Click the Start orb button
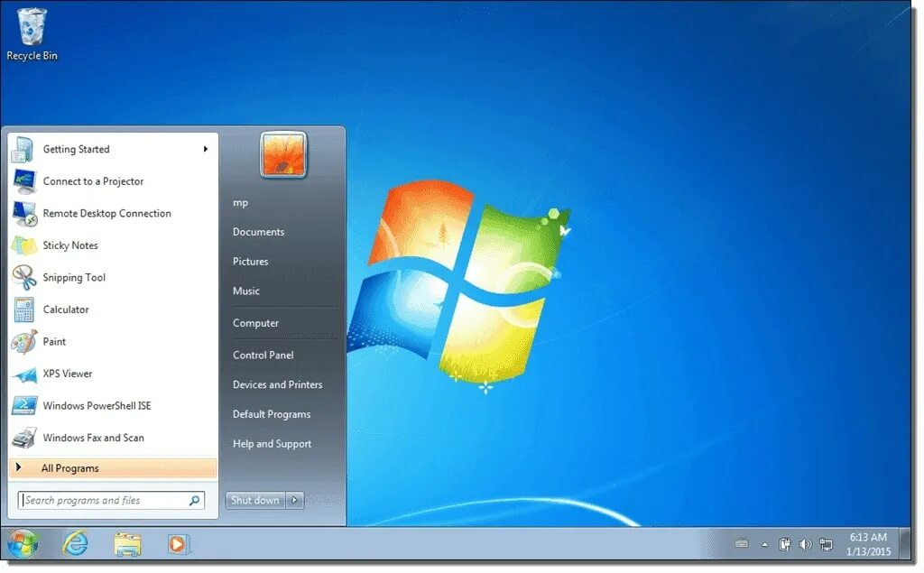Image resolution: width=924 pixels, height=573 pixels. click(23, 543)
